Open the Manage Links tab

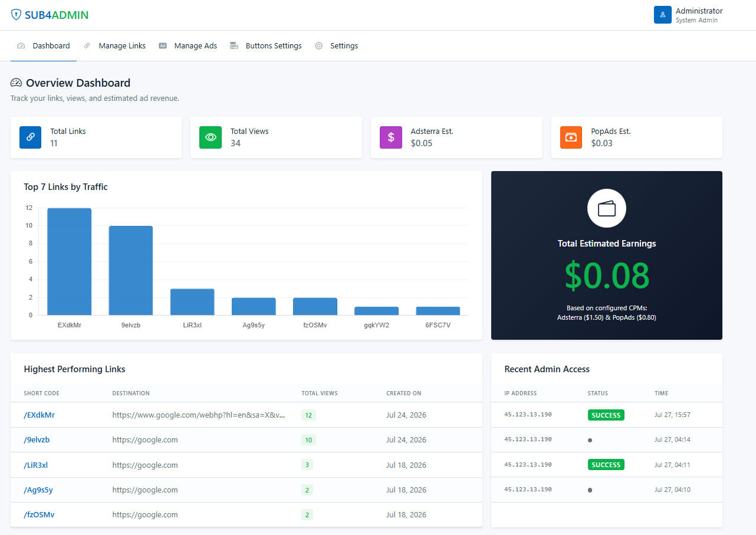[x=114, y=46]
